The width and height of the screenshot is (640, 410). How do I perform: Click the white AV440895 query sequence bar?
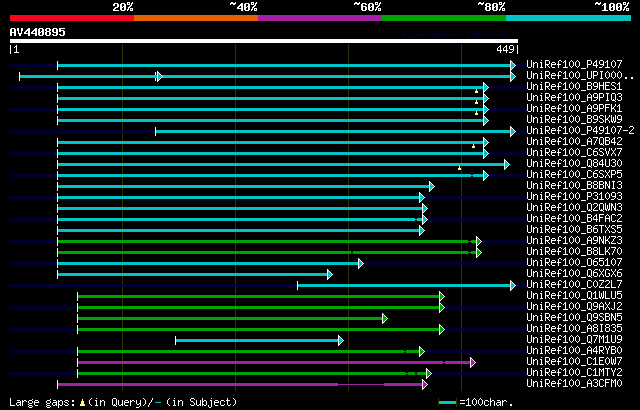point(264,41)
